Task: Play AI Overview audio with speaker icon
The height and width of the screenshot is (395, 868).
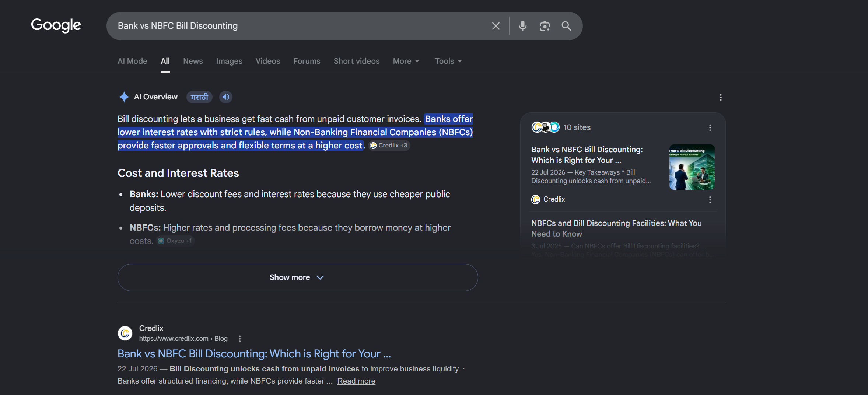Action: tap(226, 97)
